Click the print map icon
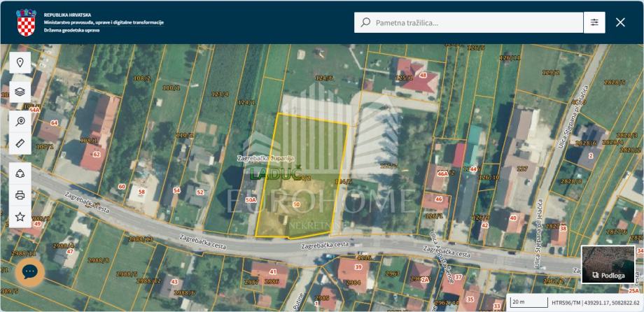The height and width of the screenshot is (312, 644). 20,195
